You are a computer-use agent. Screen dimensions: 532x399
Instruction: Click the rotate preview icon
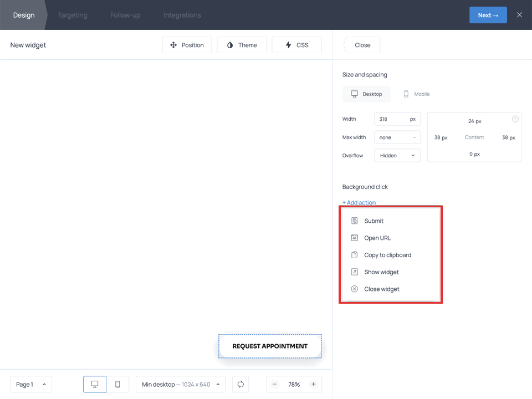241,385
